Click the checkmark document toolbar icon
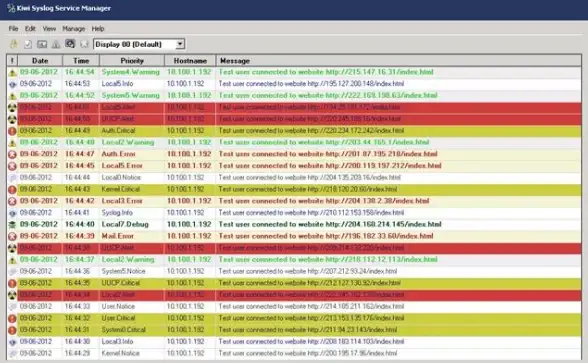This screenshot has width=588, height=363. (28, 44)
